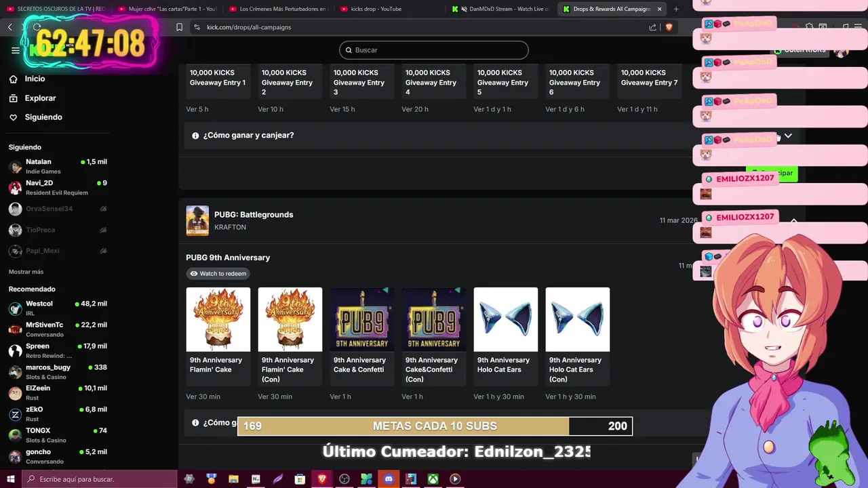Select 10,000 KICKS Giveaway Entry 1
Image resolution: width=868 pixels, height=488 pixels.
point(218,81)
